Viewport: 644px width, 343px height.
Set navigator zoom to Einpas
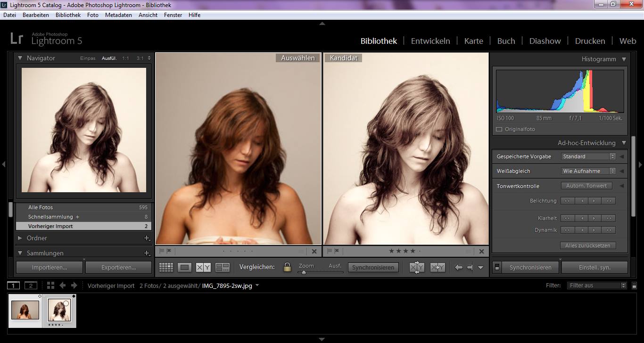pyautogui.click(x=88, y=58)
